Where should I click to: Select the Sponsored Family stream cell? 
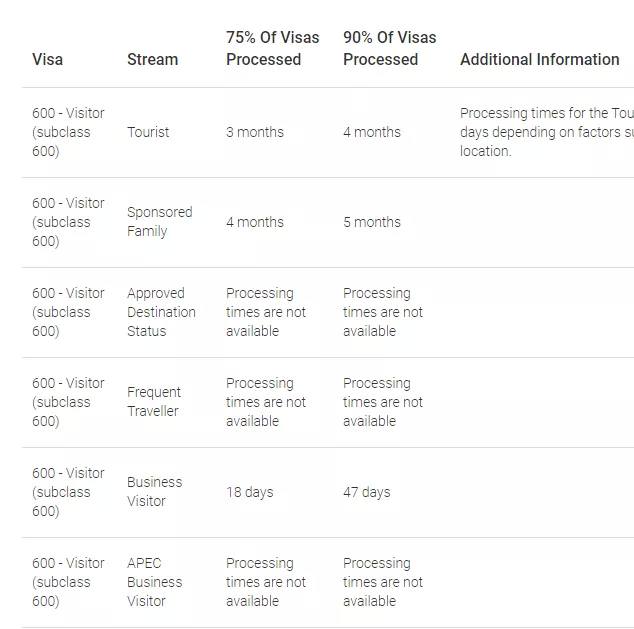[x=159, y=222]
